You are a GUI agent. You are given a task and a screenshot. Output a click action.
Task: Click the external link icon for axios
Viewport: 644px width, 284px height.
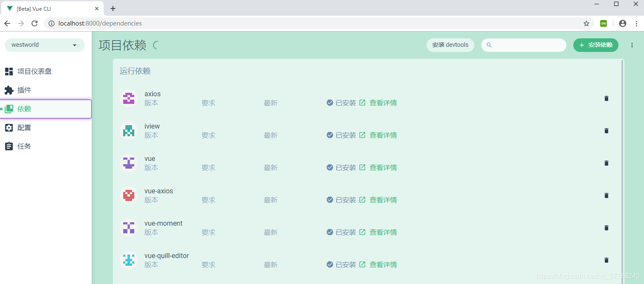362,103
